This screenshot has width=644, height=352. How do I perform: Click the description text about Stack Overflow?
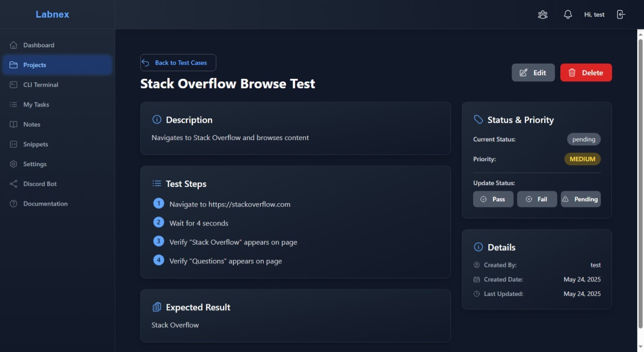click(x=230, y=138)
